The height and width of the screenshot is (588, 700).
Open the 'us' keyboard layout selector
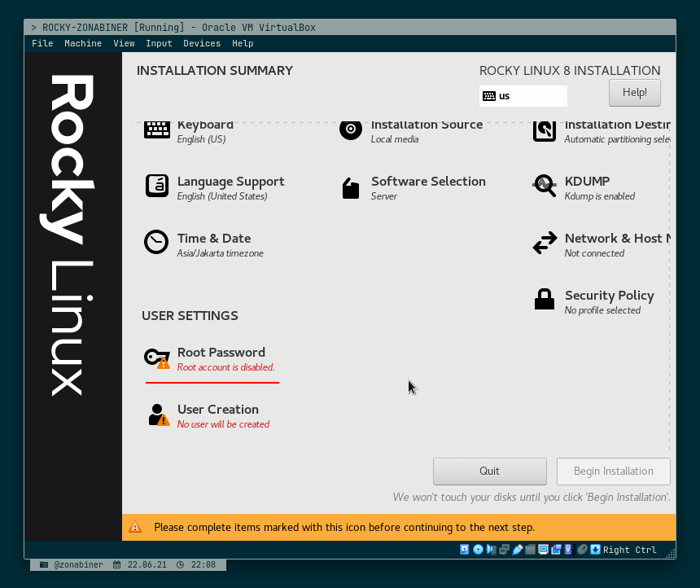pyautogui.click(x=523, y=96)
